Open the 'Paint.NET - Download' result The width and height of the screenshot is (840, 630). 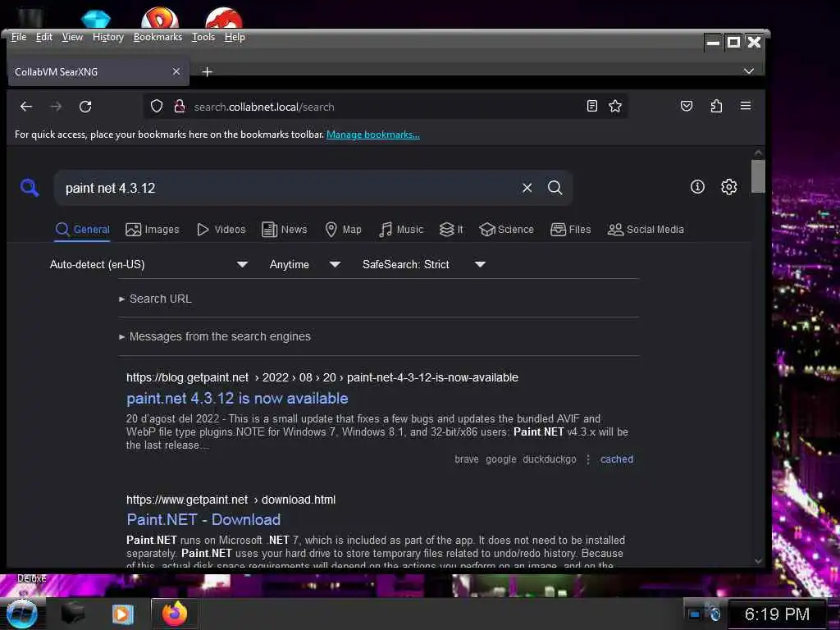coord(203,519)
